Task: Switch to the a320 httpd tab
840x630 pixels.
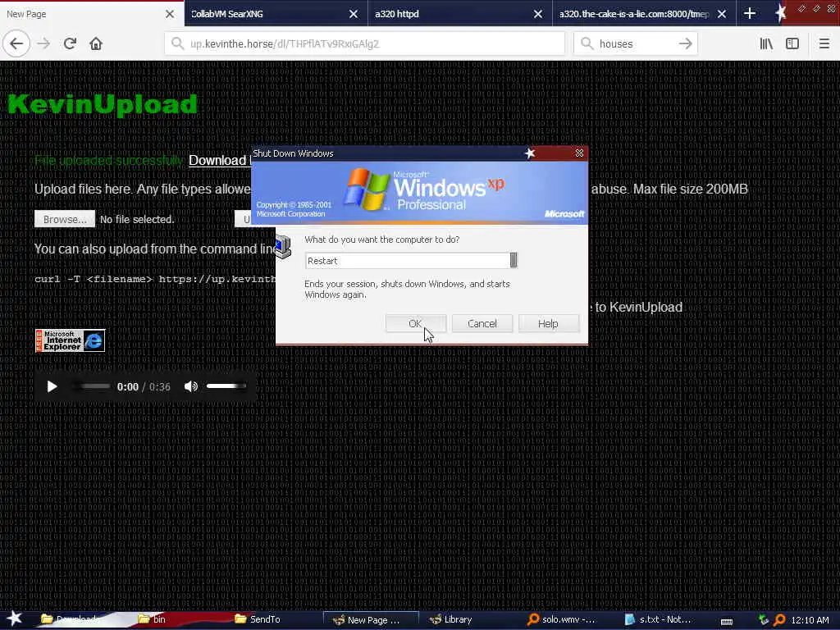Action: pyautogui.click(x=450, y=14)
